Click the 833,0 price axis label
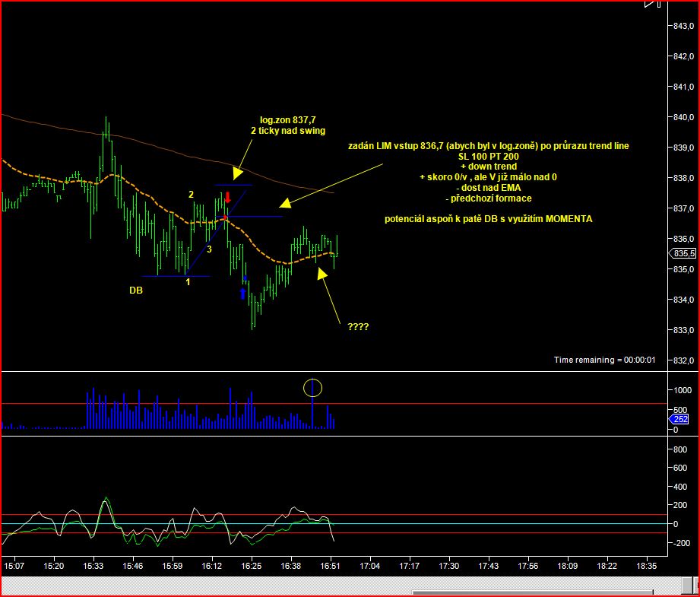700x597 pixels. [x=683, y=330]
